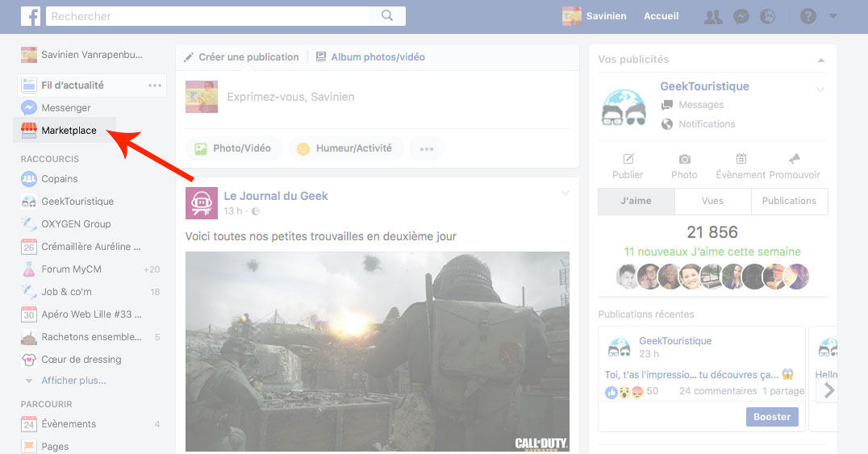Open Le Journal du Geek page link

(276, 196)
